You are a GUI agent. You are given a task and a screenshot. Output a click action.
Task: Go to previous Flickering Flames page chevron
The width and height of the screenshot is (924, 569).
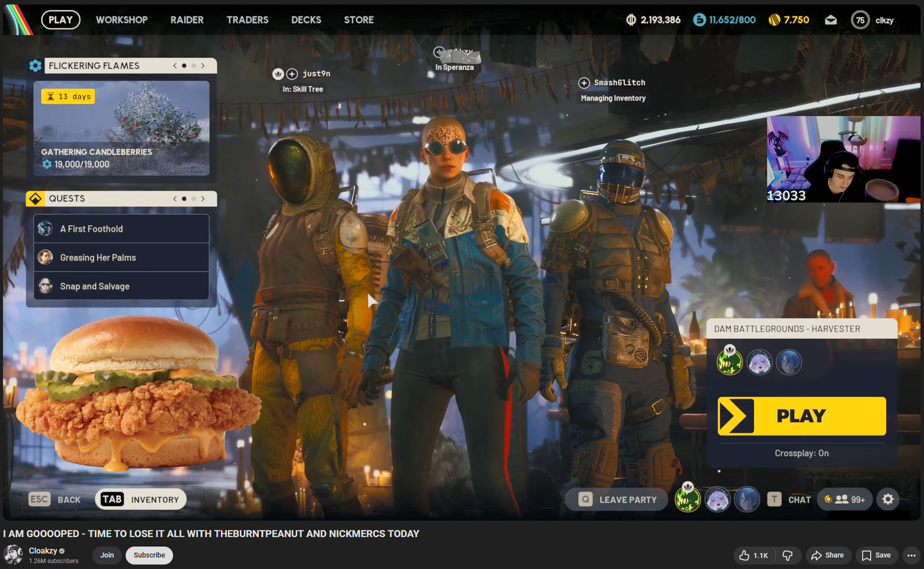175,65
